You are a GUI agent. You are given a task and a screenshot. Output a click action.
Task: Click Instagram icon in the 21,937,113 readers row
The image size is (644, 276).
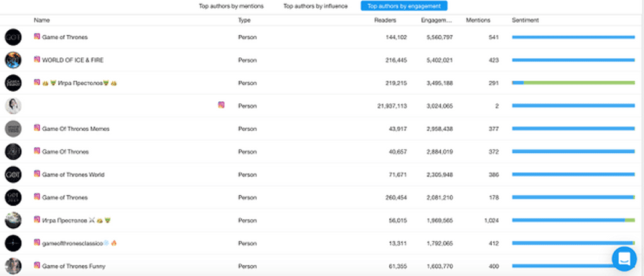[221, 105]
